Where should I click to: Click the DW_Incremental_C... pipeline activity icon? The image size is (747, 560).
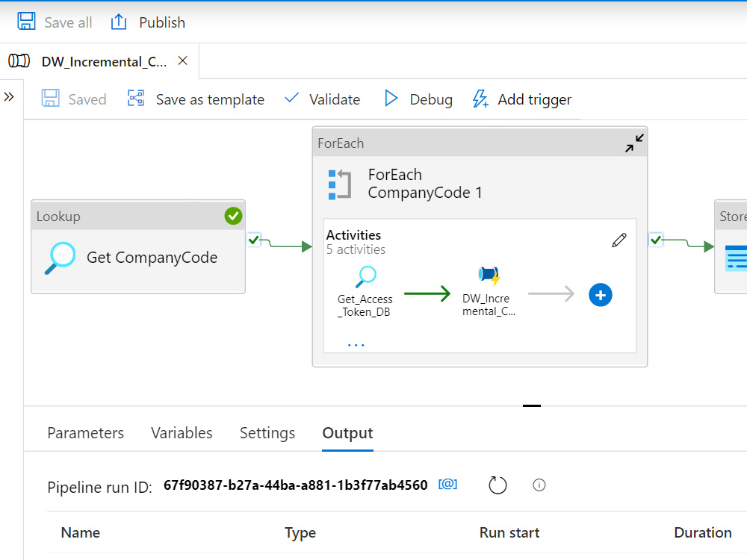click(x=489, y=276)
